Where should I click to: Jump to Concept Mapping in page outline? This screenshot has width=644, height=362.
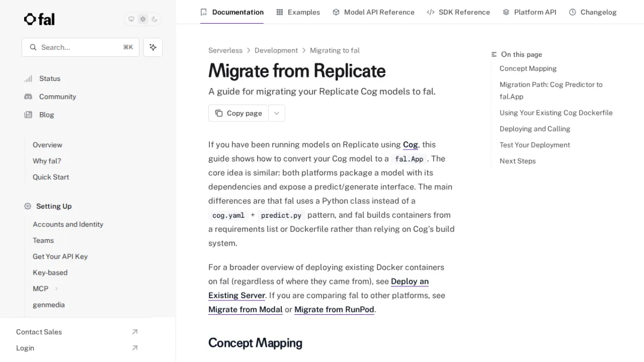pyautogui.click(x=528, y=69)
